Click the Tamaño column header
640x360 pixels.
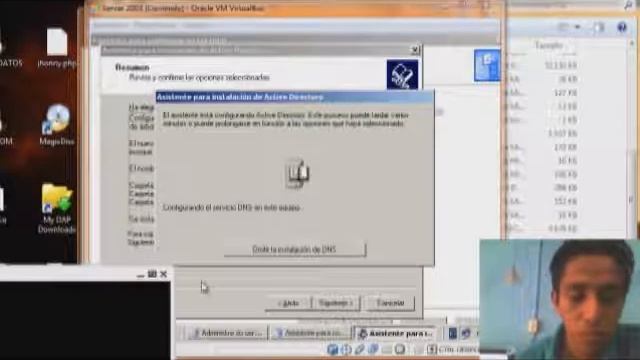(x=549, y=46)
